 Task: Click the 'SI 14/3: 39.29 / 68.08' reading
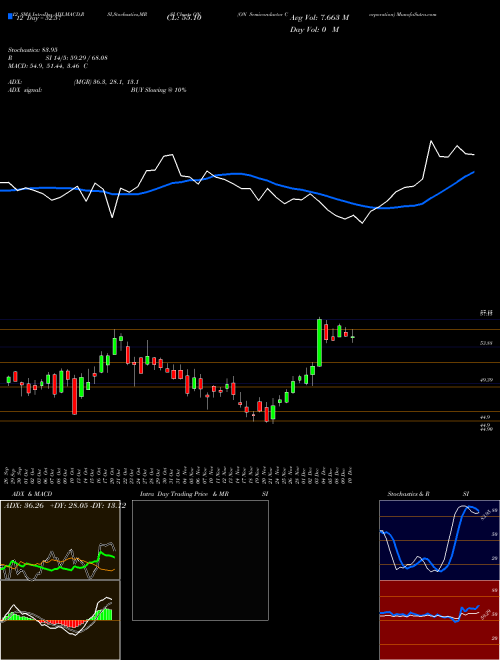(77, 58)
